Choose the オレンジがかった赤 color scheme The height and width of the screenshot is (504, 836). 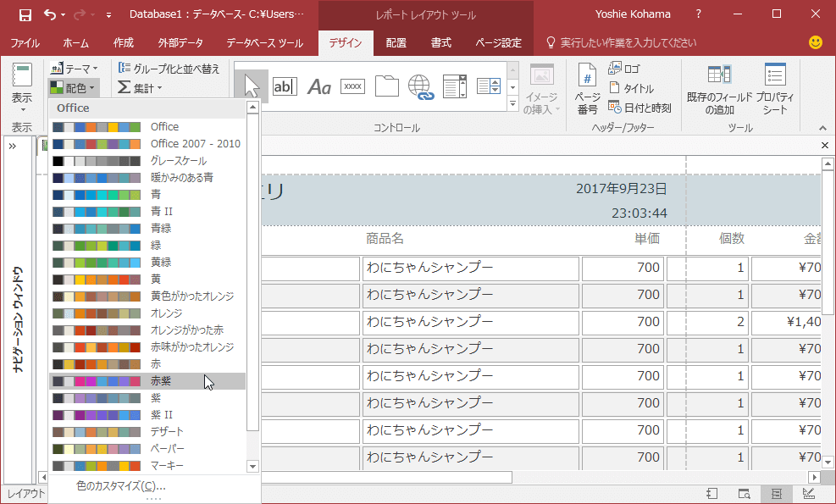pos(147,330)
